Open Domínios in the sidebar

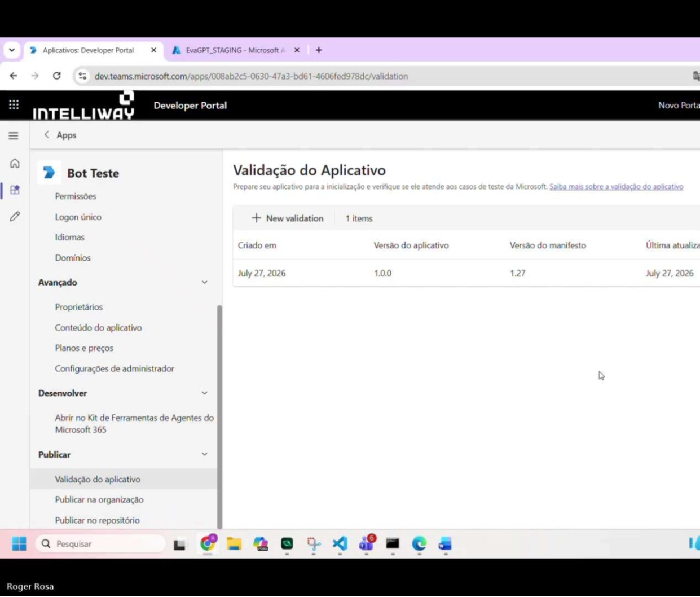(73, 258)
